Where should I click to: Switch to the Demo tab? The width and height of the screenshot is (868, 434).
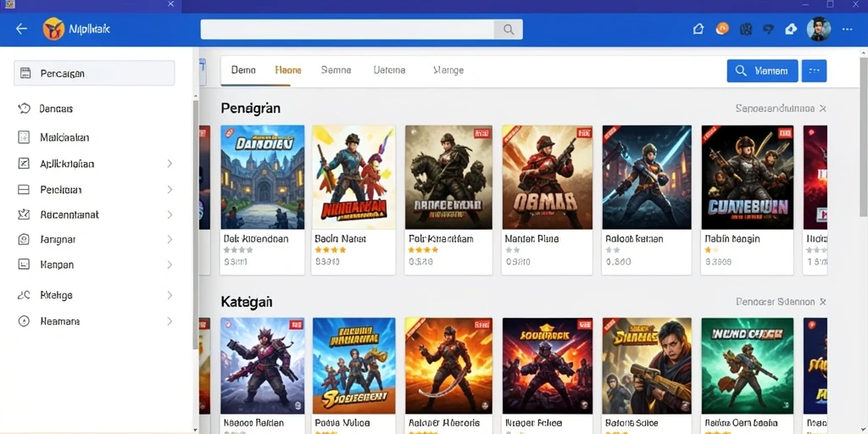(243, 70)
